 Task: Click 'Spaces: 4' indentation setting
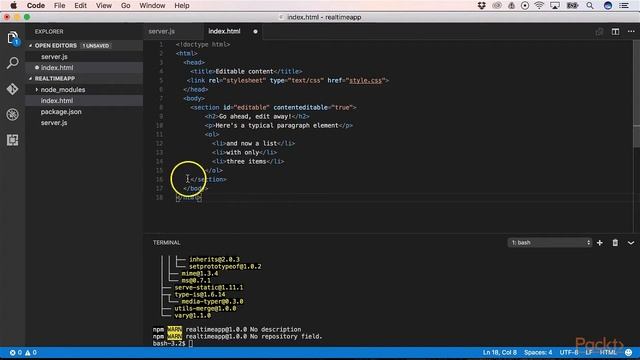click(x=538, y=352)
